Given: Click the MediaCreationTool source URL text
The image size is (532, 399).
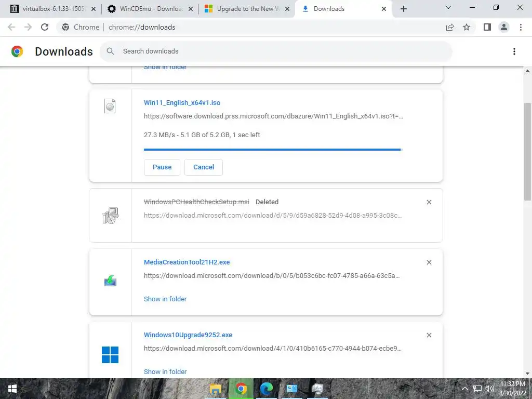Looking at the screenshot, I should (x=272, y=275).
